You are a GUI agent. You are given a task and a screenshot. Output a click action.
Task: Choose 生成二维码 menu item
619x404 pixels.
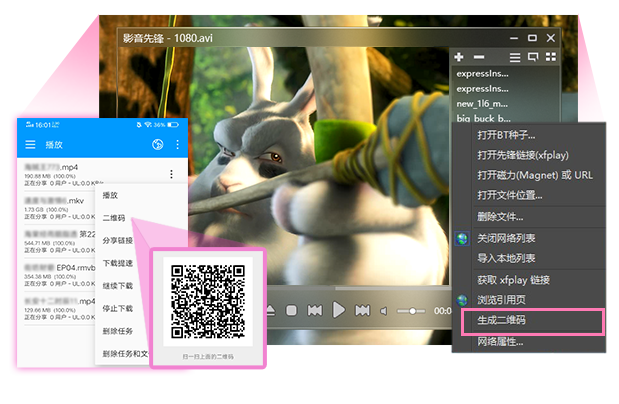click(x=532, y=320)
